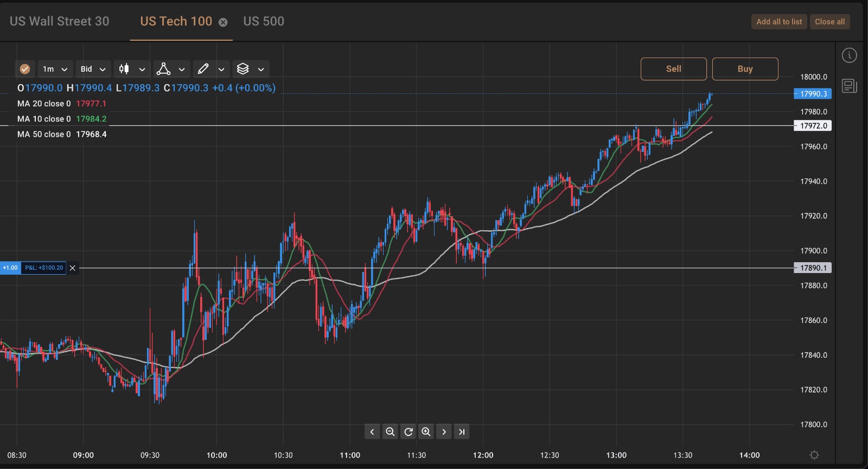Close the open position marker

[73, 268]
